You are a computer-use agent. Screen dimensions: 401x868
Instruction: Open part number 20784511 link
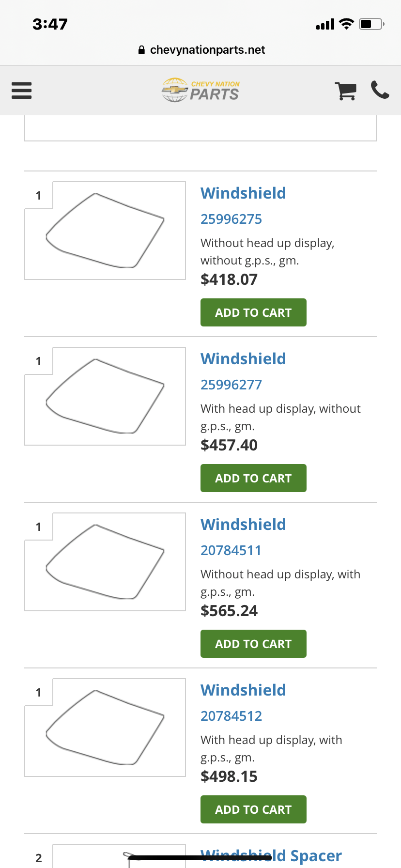[x=231, y=550]
